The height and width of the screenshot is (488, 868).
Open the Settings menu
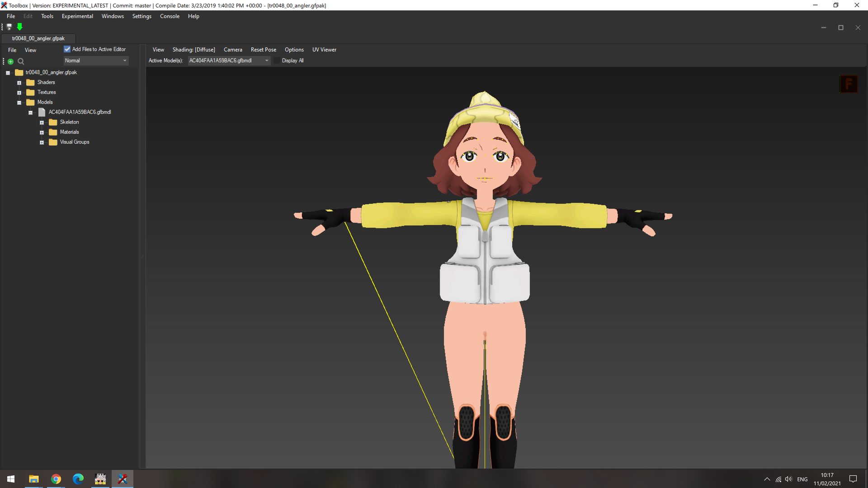pyautogui.click(x=142, y=16)
